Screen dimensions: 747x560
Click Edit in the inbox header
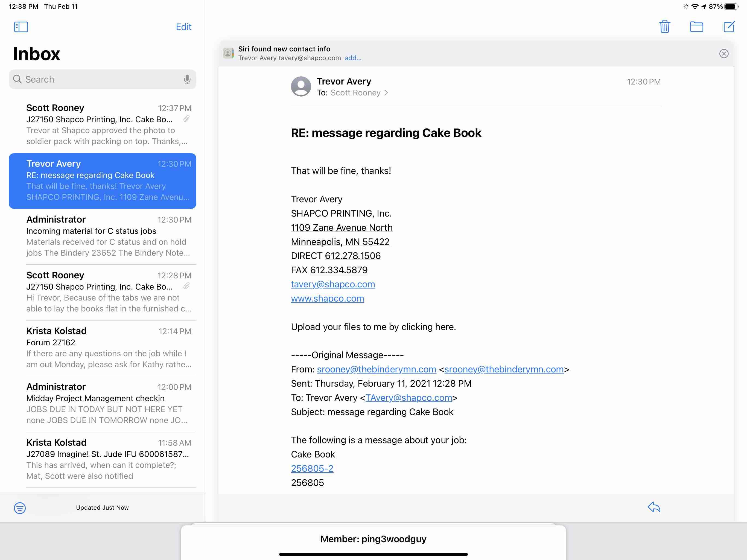point(183,27)
